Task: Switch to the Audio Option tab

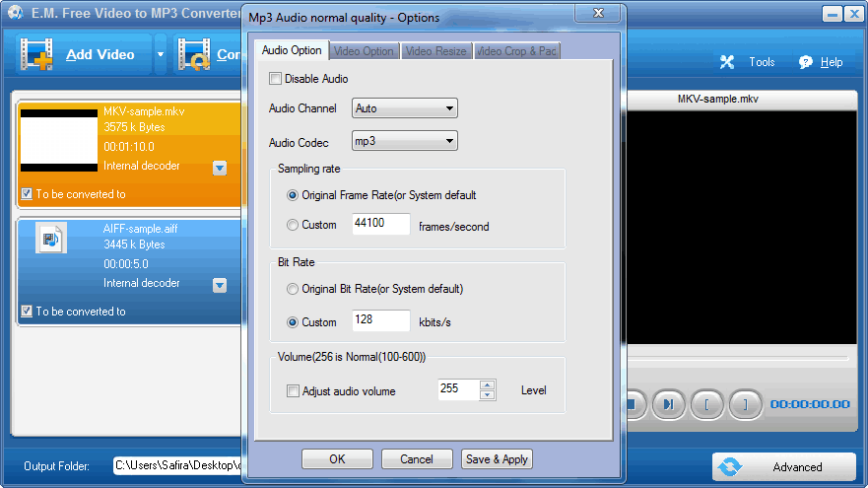Action: coord(292,50)
